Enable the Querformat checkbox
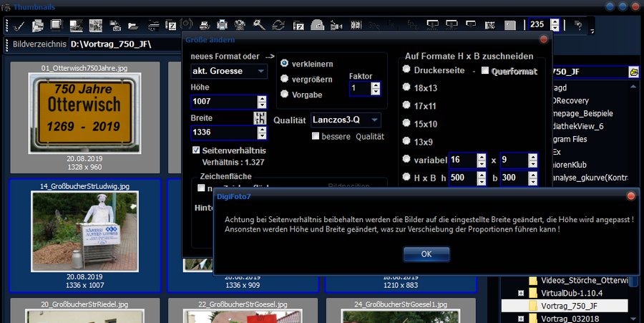The width and height of the screenshot is (644, 323). point(485,70)
